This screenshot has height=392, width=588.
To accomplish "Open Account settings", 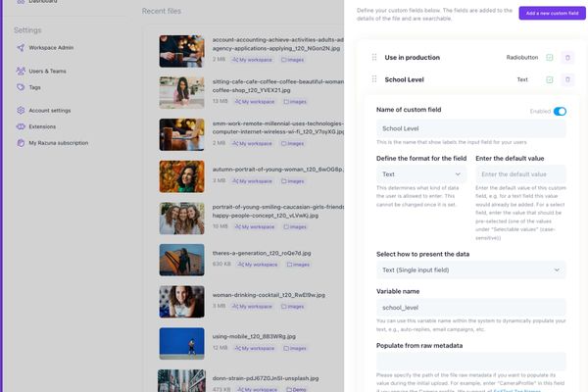I will click(50, 111).
